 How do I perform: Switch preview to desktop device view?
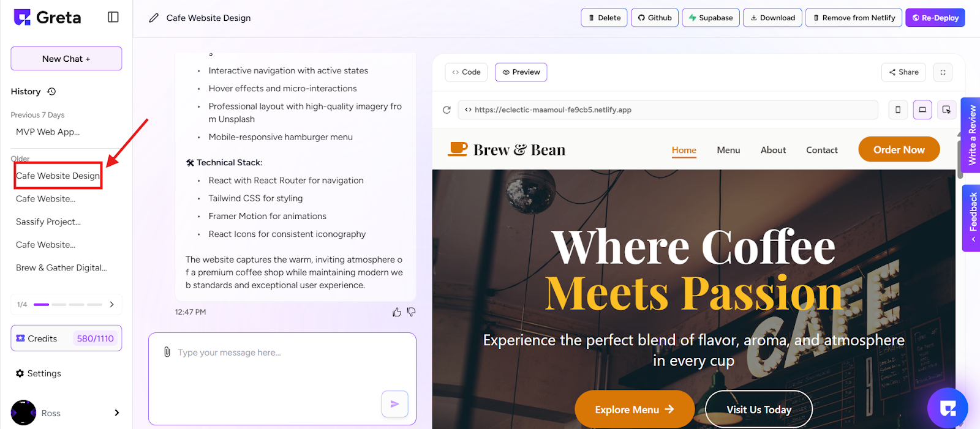[x=922, y=110]
